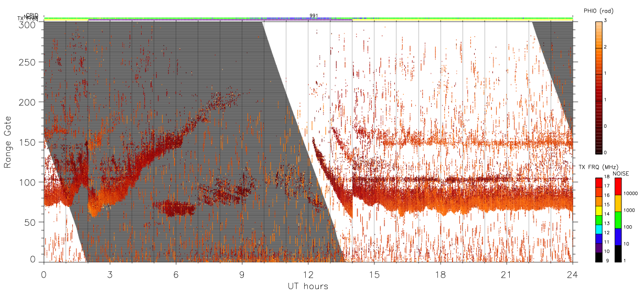Click the 14 label in TX FRQ legend
Screen dimensions: 644x297
pos(607,215)
